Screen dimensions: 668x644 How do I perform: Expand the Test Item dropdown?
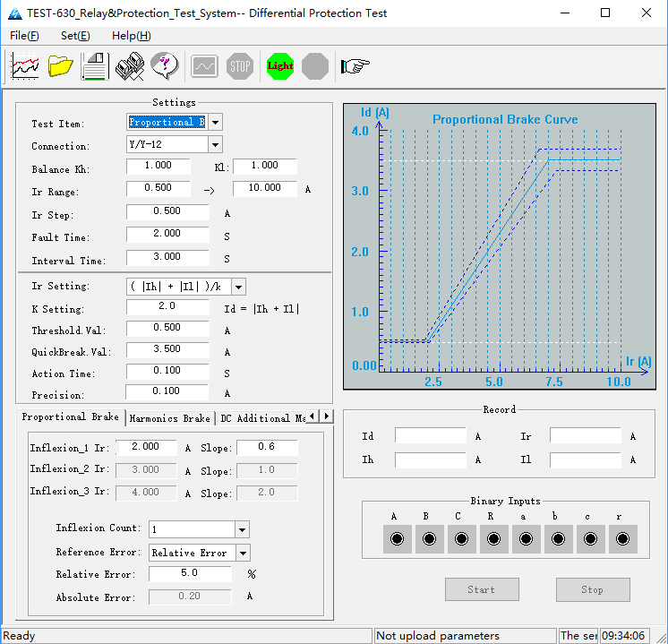[x=215, y=123]
